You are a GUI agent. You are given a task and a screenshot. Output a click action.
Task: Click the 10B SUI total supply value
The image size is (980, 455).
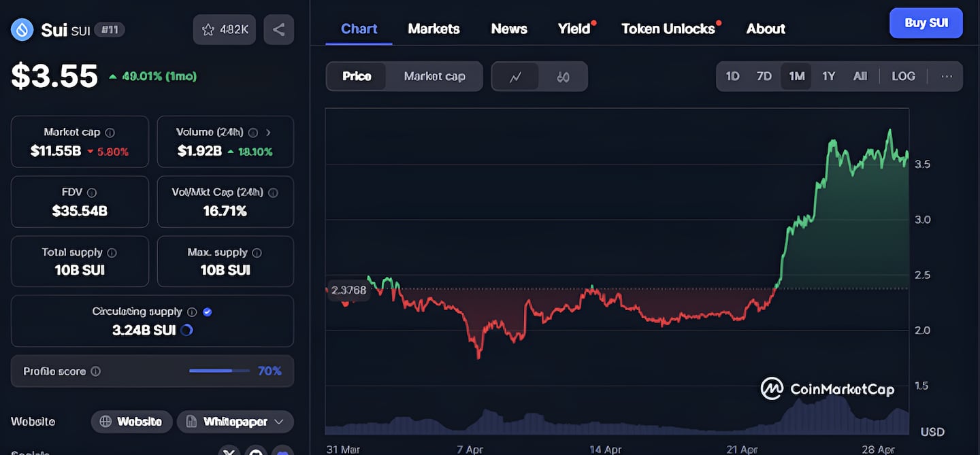(80, 270)
